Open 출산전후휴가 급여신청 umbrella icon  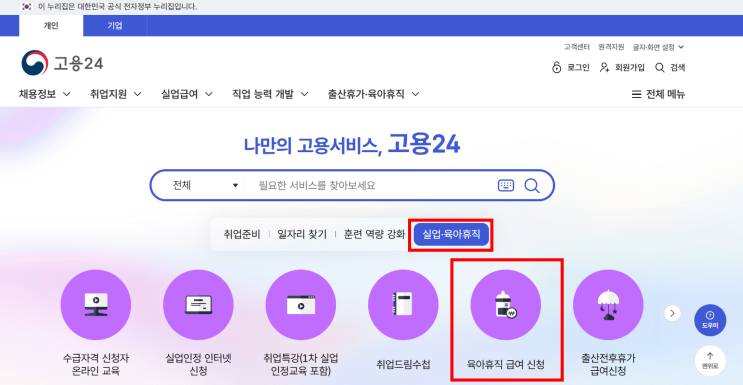[608, 305]
